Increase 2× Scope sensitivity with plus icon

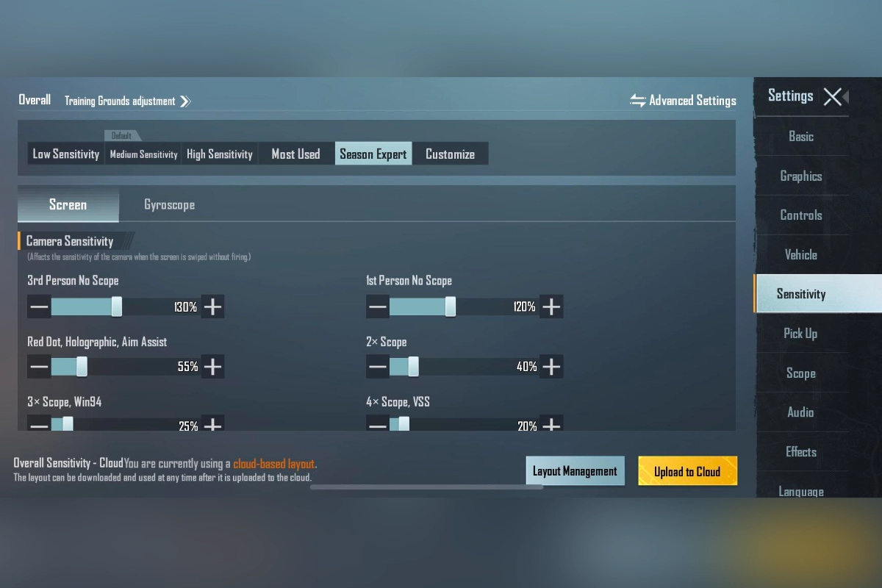pos(551,366)
